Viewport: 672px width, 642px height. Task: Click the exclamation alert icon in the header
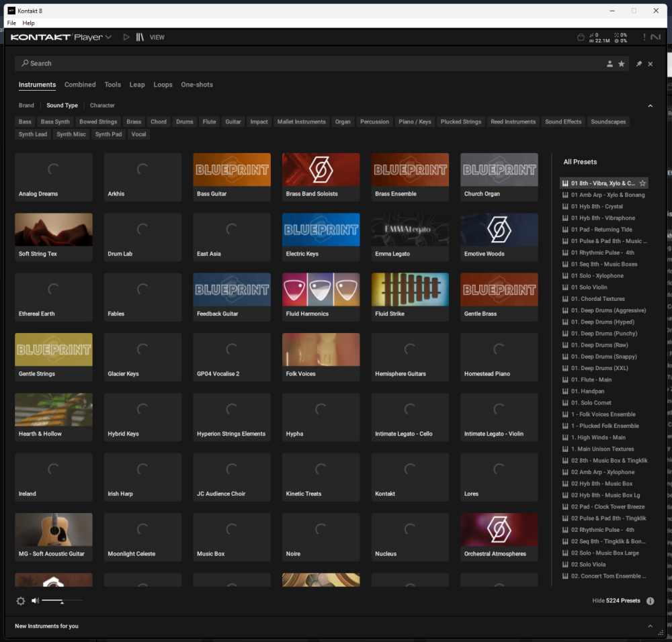[644, 37]
